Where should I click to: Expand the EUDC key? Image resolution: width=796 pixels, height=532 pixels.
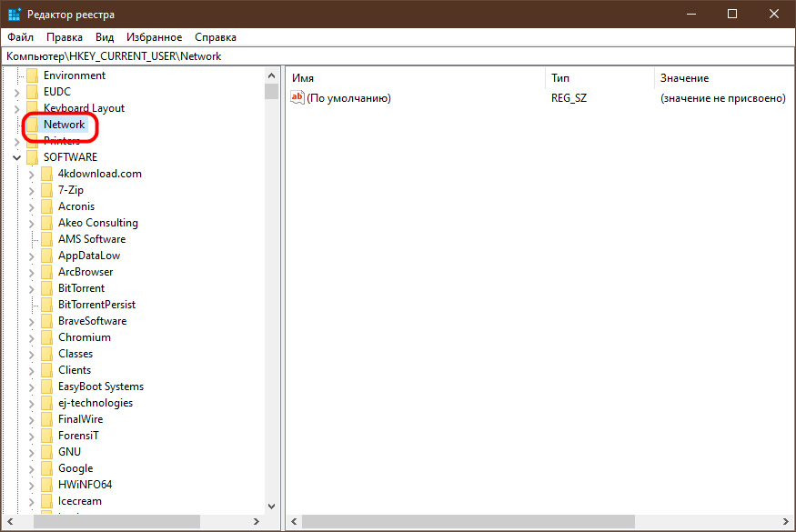[16, 93]
